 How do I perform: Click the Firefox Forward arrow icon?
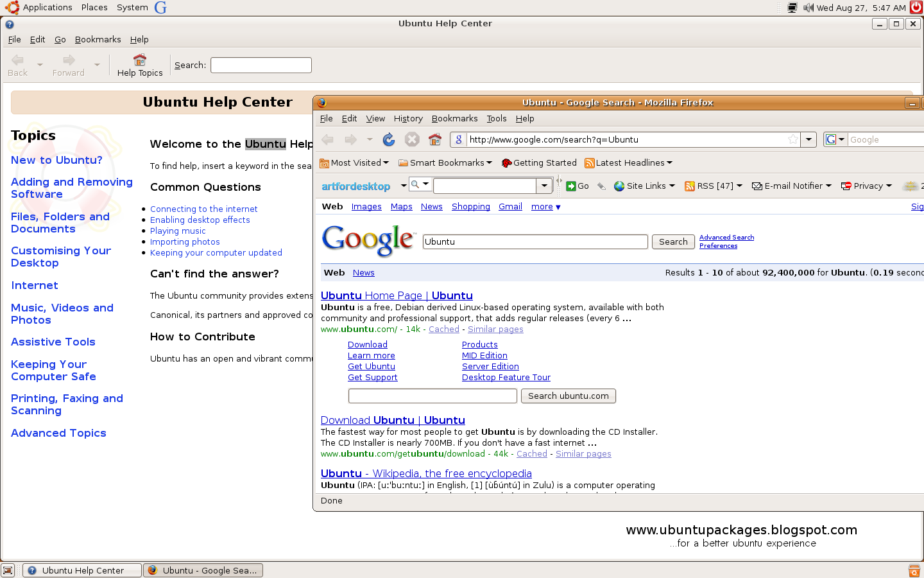click(x=350, y=139)
